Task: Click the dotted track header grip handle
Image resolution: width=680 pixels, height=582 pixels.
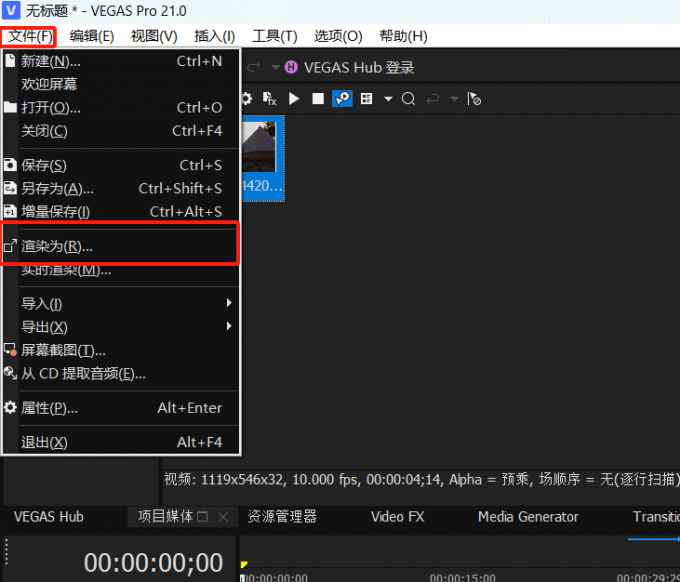Action: coord(6,552)
